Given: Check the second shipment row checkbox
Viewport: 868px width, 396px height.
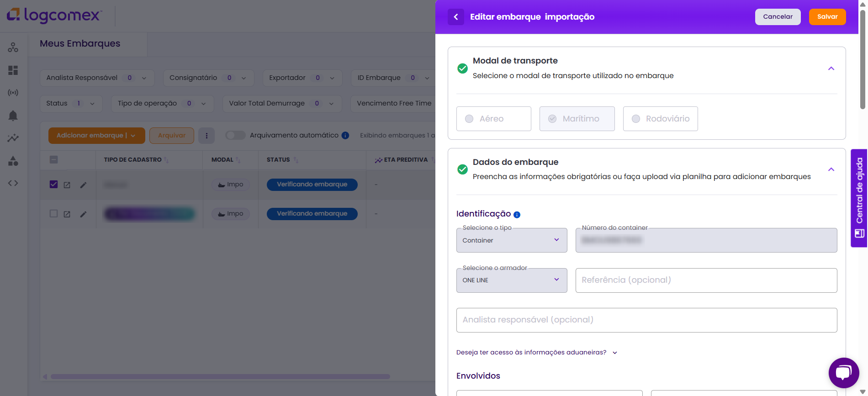Looking at the screenshot, I should (53, 214).
